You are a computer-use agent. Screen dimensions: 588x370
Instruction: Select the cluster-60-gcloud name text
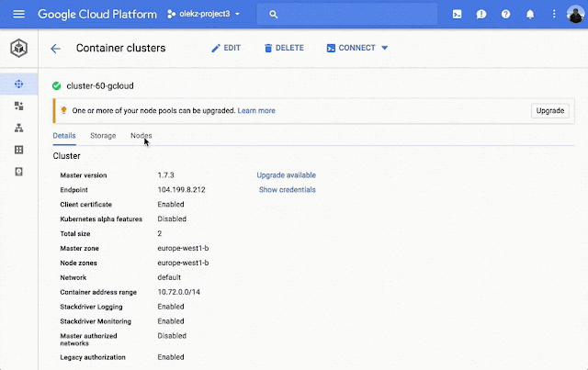point(100,86)
